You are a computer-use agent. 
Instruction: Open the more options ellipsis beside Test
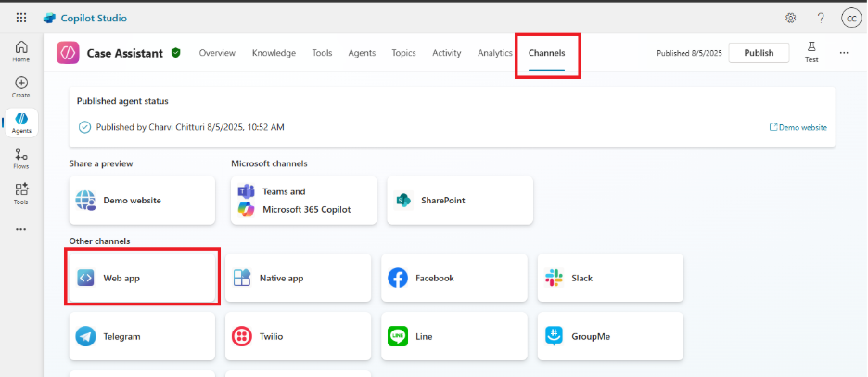point(844,53)
